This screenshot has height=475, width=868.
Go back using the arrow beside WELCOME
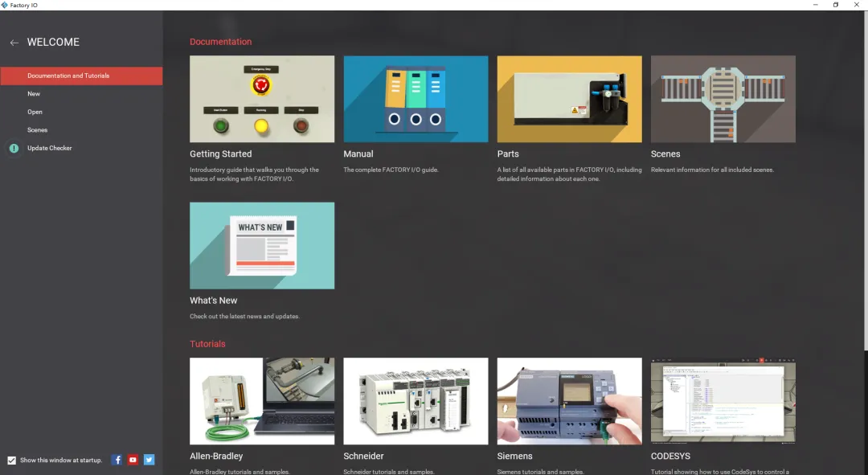coord(14,43)
